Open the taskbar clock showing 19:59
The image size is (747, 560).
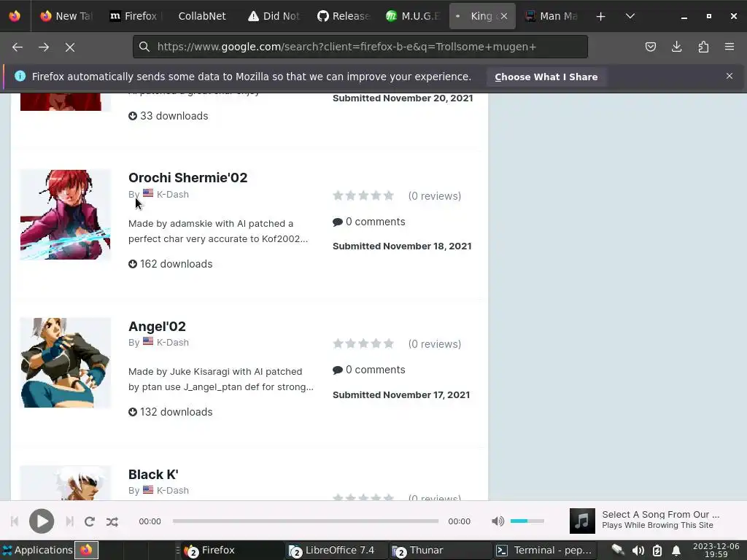pos(716,550)
